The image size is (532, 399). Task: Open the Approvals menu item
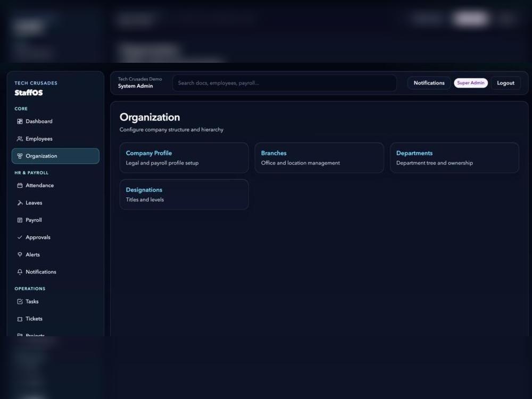click(55, 237)
